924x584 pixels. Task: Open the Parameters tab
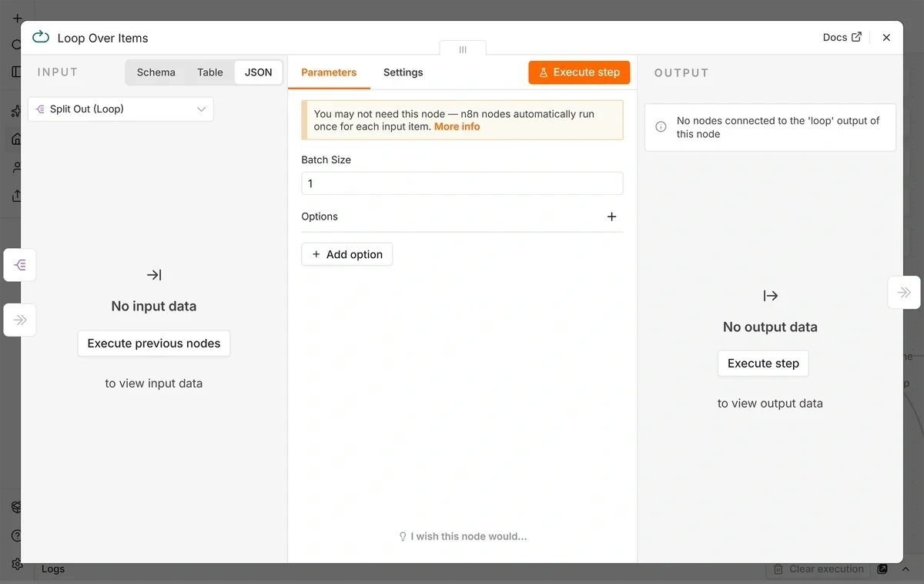(x=329, y=72)
